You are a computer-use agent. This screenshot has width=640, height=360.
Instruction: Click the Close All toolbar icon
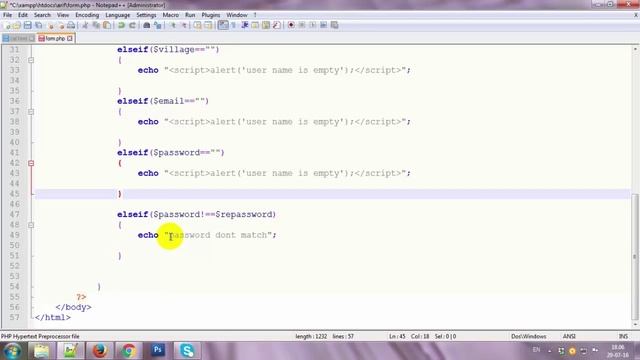pos(61,25)
